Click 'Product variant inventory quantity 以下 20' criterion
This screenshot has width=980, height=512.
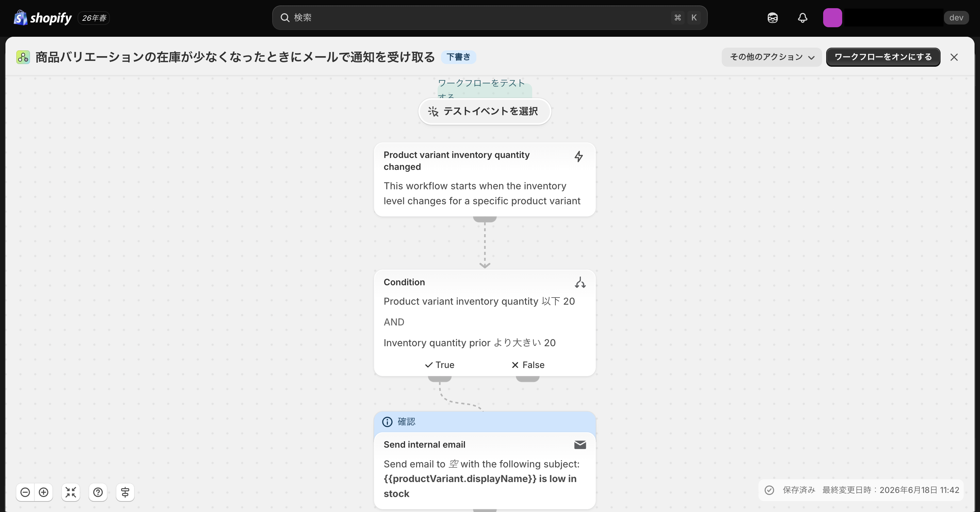(479, 301)
